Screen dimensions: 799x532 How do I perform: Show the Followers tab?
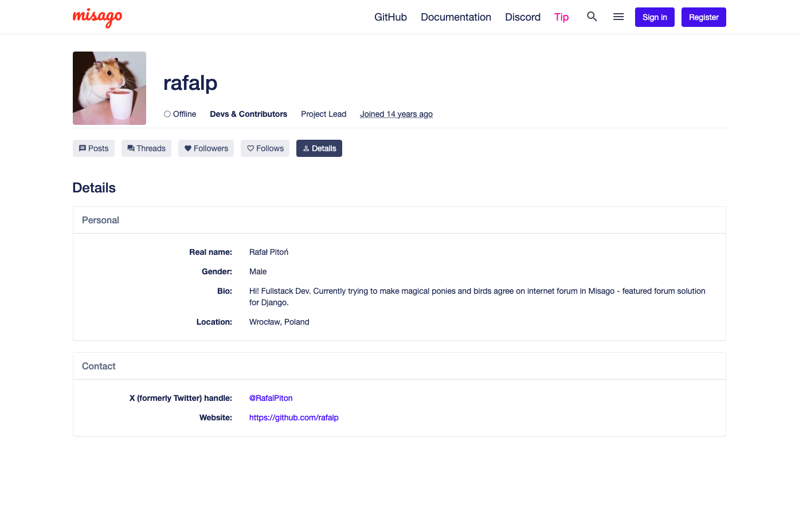tap(206, 148)
